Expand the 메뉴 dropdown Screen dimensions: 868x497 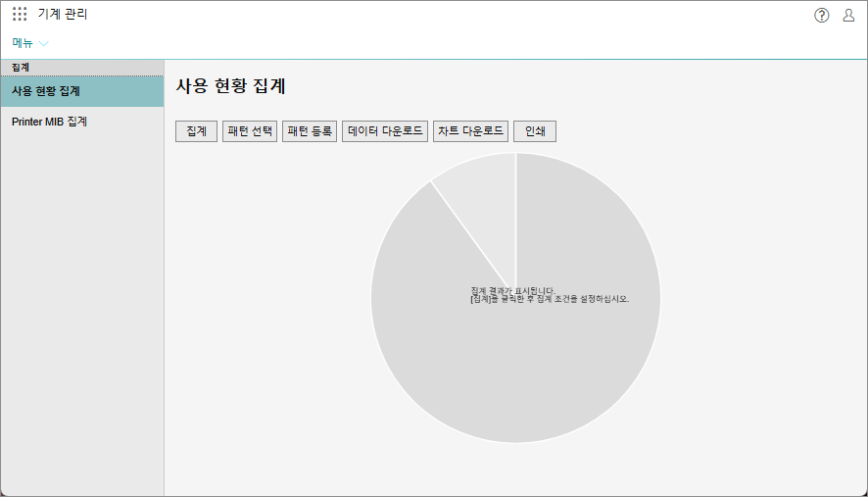coord(29,43)
